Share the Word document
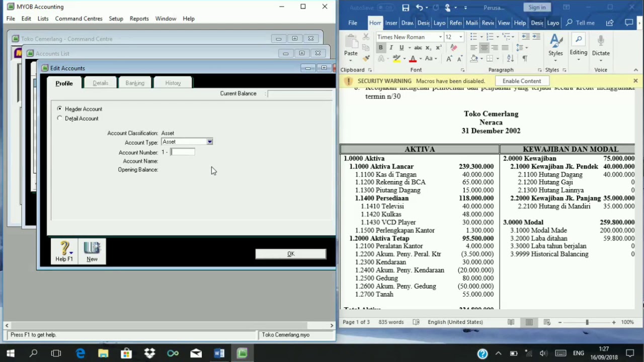The image size is (644, 362). coord(610,23)
